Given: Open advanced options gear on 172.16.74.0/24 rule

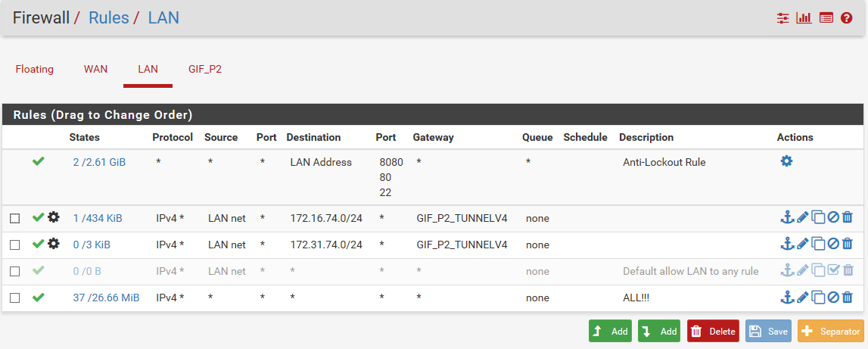Looking at the screenshot, I should coord(54,218).
